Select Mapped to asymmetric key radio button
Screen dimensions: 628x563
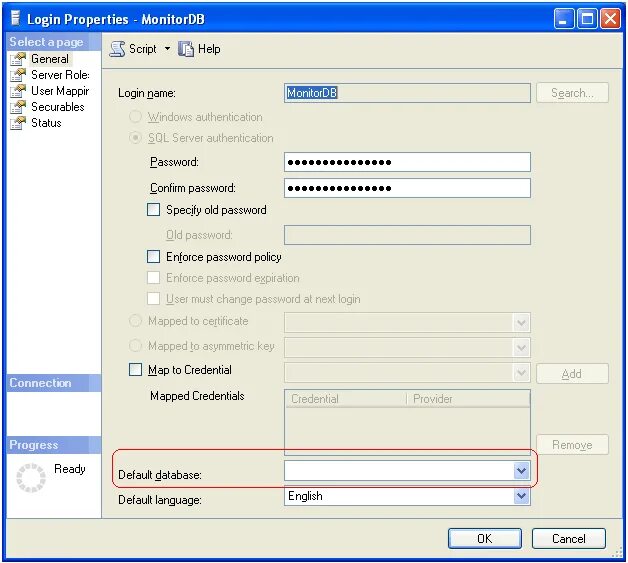coord(135,346)
